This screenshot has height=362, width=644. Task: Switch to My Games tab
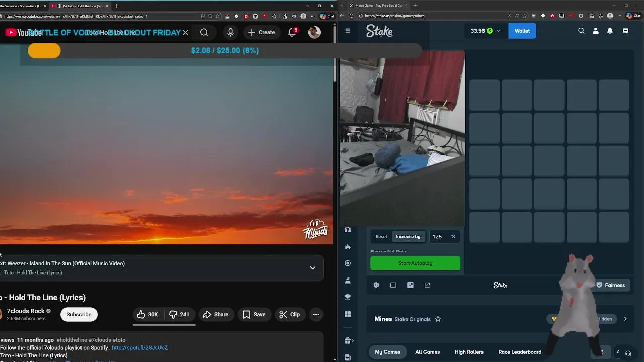pyautogui.click(x=387, y=352)
